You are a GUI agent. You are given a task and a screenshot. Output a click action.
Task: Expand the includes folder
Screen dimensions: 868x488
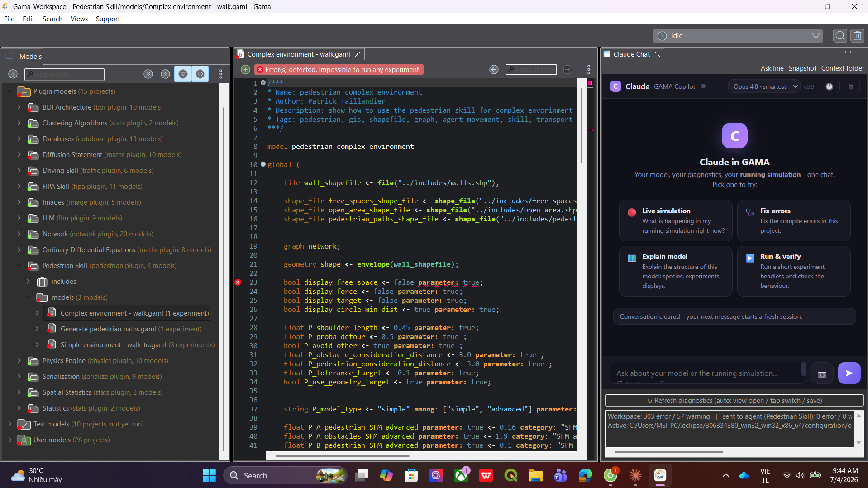(x=28, y=282)
